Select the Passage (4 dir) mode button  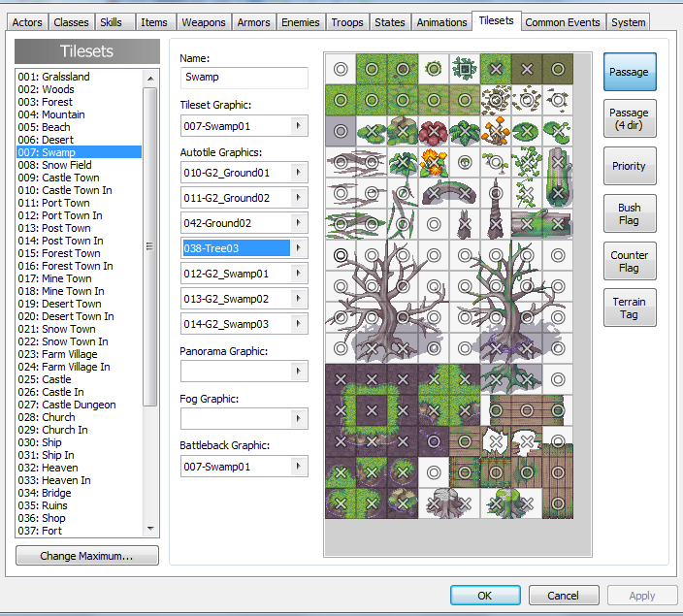pos(630,118)
